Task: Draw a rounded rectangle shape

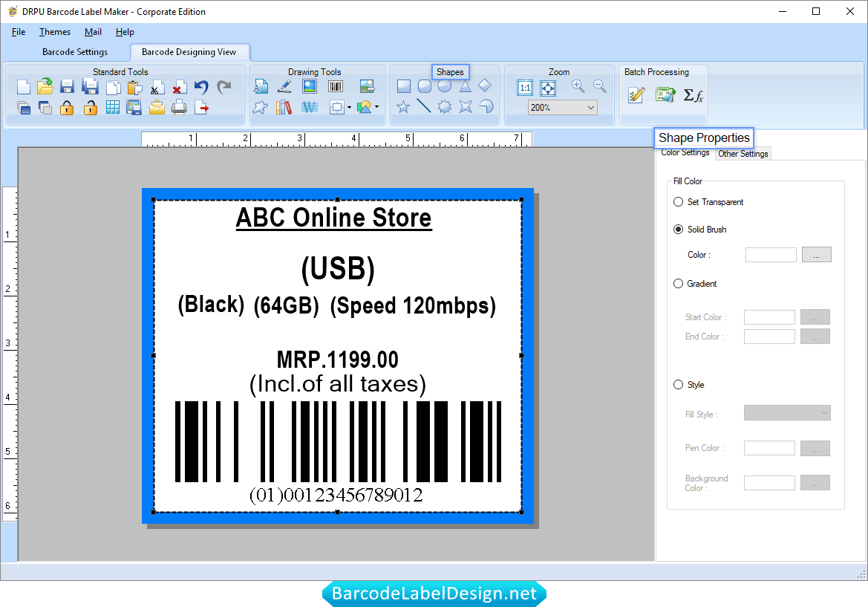Action: point(425,86)
